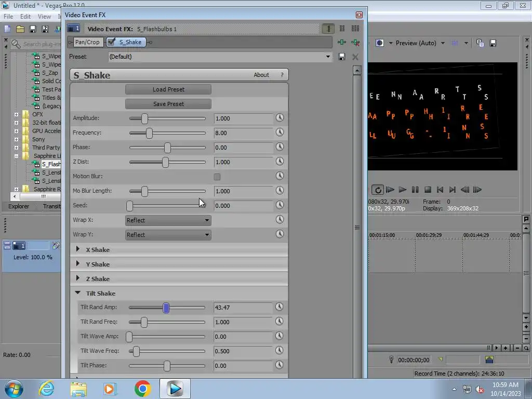Collapse the Tilt Shake section
Viewport: 532px width, 399px height.
pyautogui.click(x=78, y=292)
